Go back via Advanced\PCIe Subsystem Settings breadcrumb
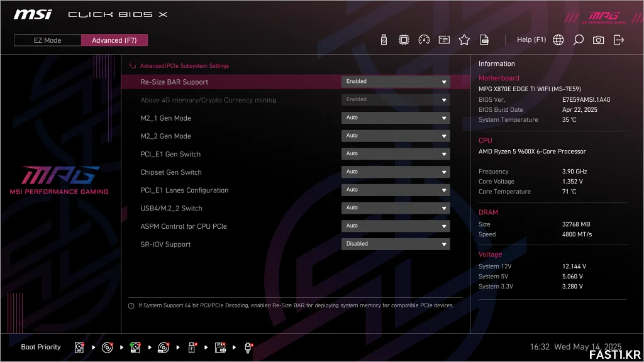This screenshot has height=362, width=644. pyautogui.click(x=184, y=65)
